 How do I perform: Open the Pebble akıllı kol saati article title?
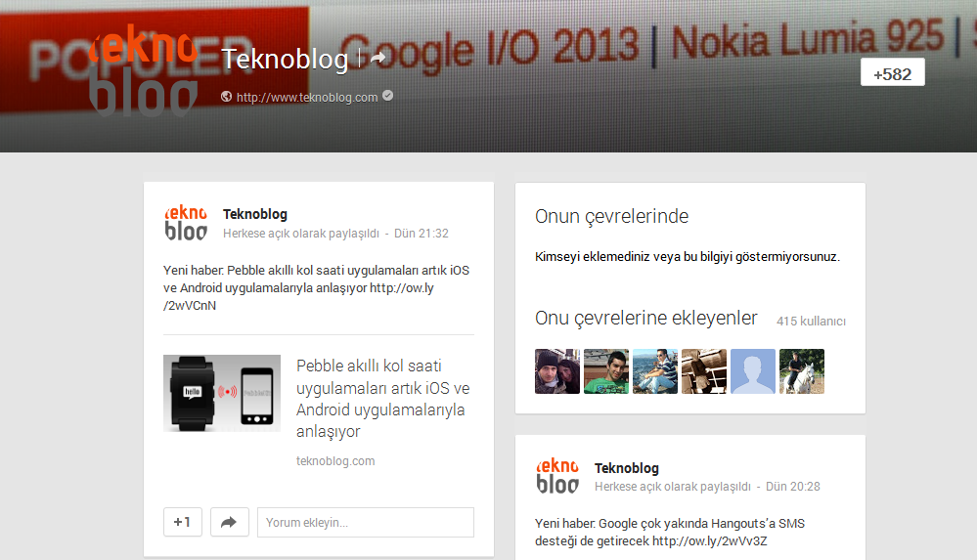click(x=382, y=399)
